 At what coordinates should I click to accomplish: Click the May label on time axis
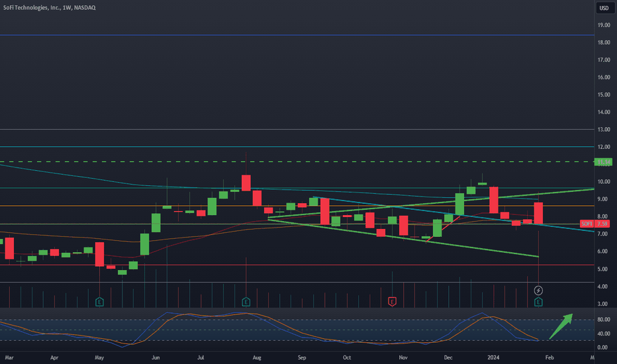tap(99, 357)
